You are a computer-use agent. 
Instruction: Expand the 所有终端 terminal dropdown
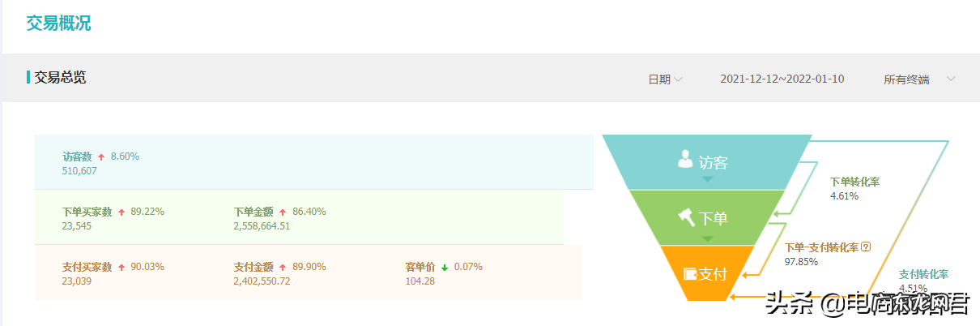click(919, 79)
